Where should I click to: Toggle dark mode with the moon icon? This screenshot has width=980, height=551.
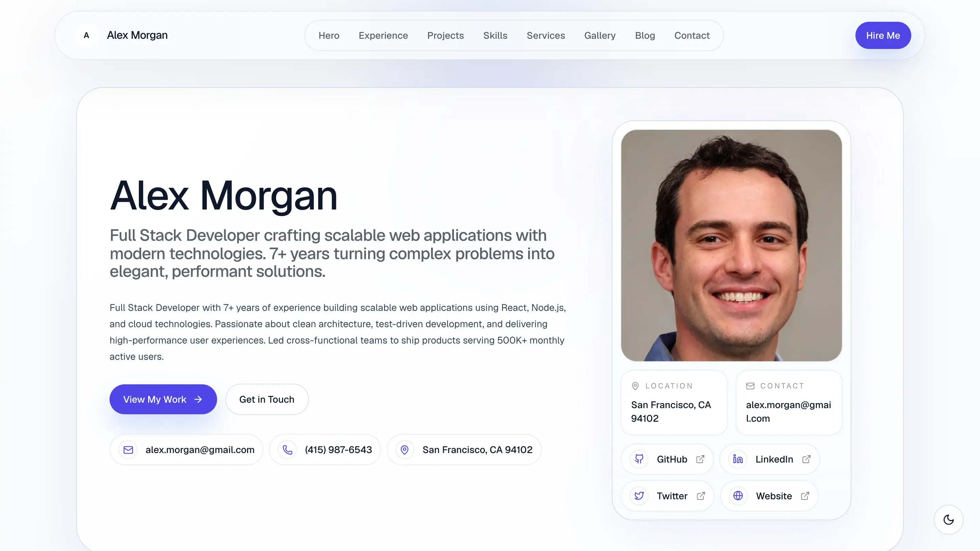948,519
